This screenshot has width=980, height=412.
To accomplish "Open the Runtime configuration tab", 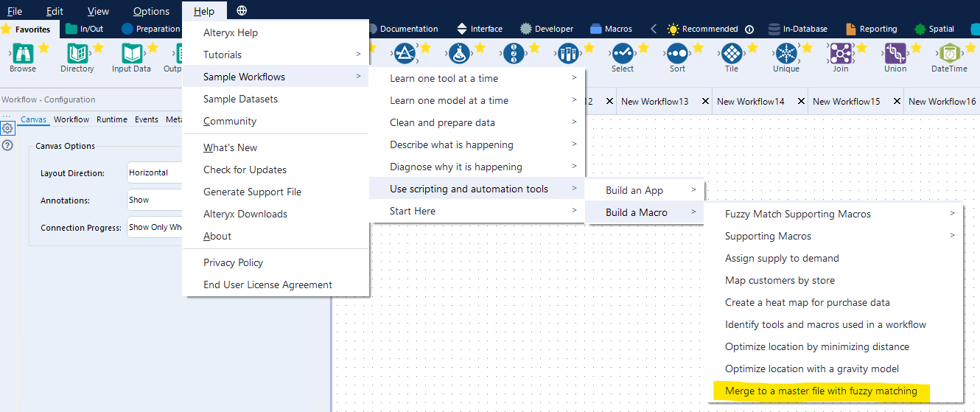I will [112, 119].
